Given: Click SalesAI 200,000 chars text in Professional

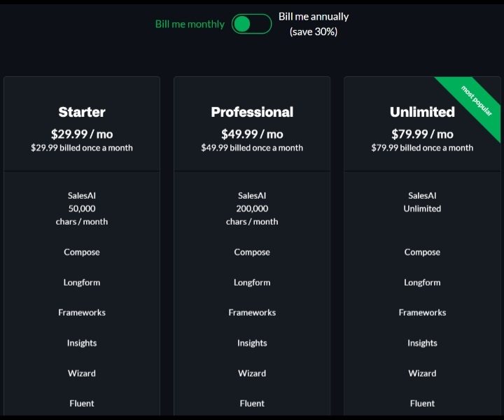Looking at the screenshot, I should pyautogui.click(x=252, y=209).
